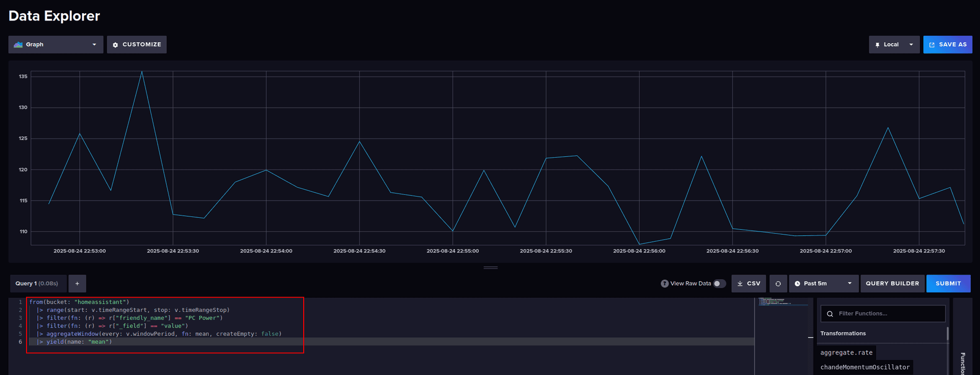Click the gear icon in CUSTOMIZE
The height and width of the screenshot is (375, 980).
coord(115,45)
